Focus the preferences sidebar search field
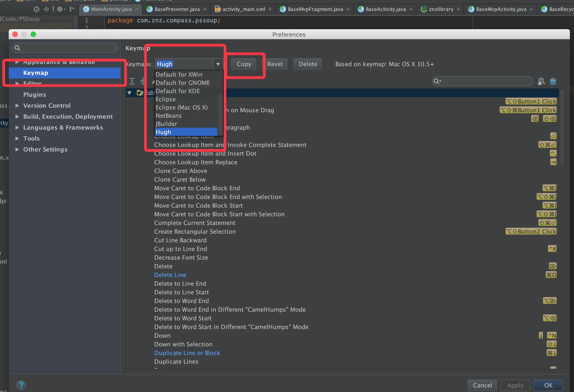This screenshot has width=574, height=392. pyautogui.click(x=65, y=48)
